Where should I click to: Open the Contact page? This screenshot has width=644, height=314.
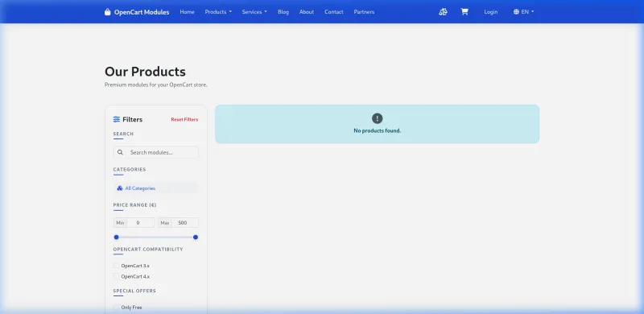[333, 12]
